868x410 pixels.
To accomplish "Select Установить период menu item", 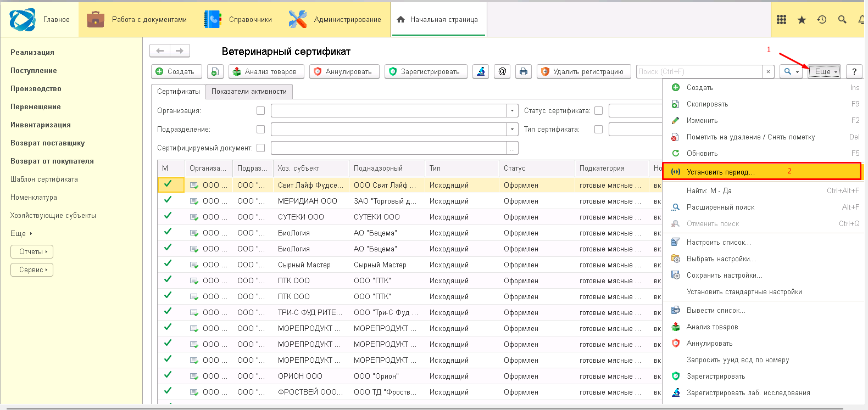I will pyautogui.click(x=762, y=171).
